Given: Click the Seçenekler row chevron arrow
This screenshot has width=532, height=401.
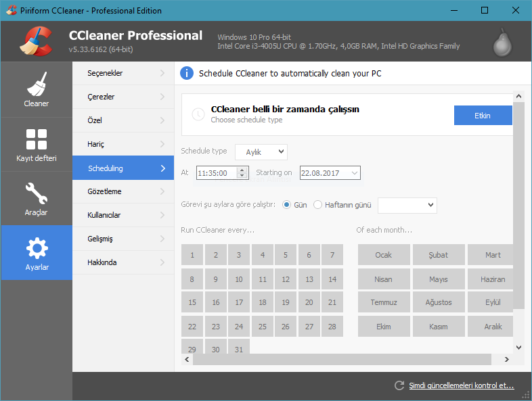Looking at the screenshot, I should click(162, 73).
